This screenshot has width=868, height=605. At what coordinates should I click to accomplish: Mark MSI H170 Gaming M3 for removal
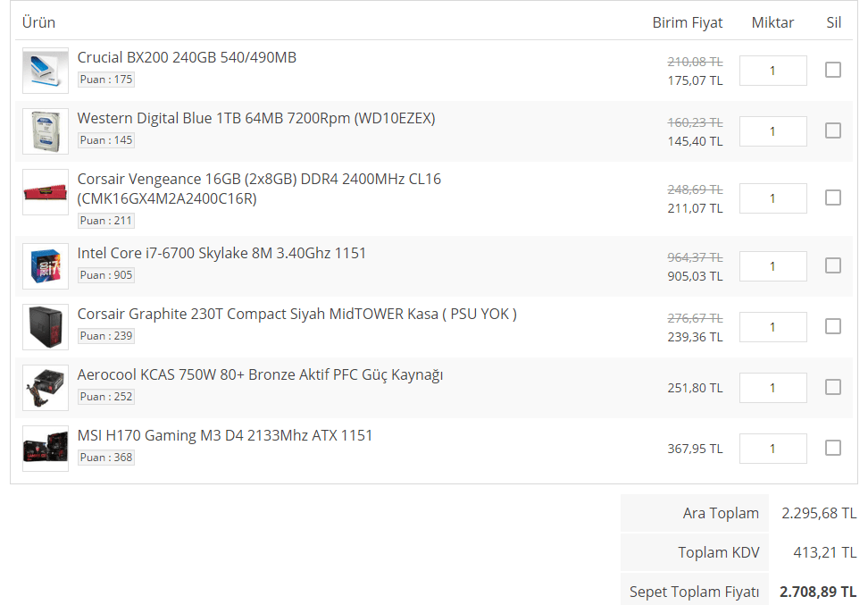(x=832, y=448)
